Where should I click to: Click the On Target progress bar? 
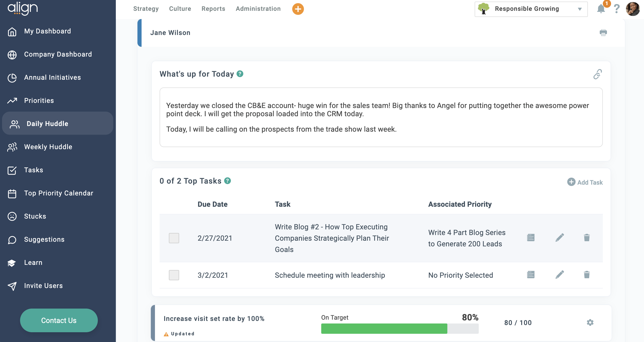click(399, 328)
